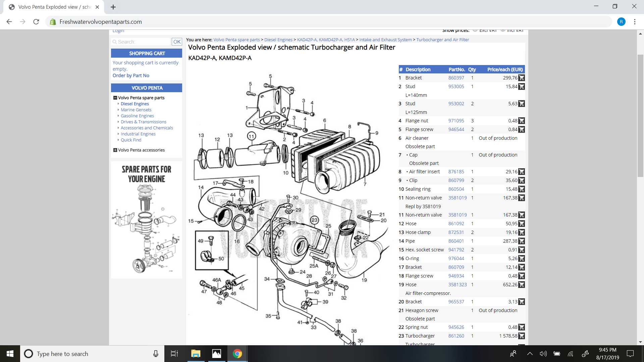
Task: Open Windows Start menu
Action: [10, 354]
